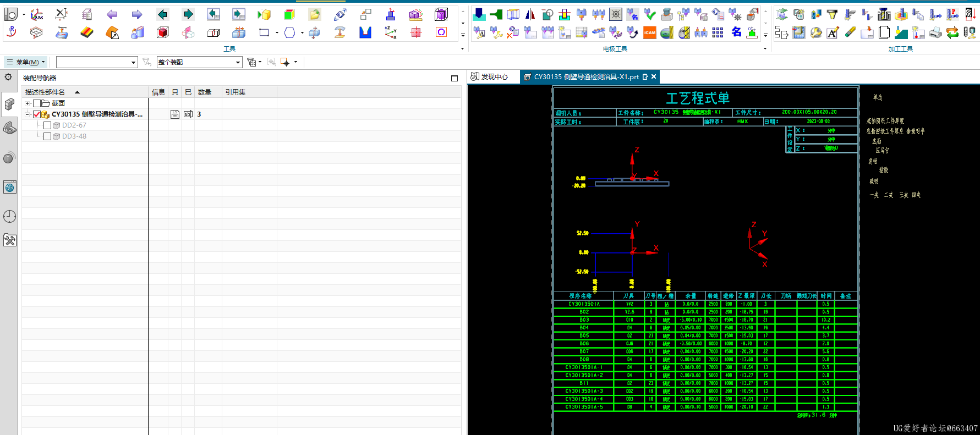The height and width of the screenshot is (435, 980).
Task: Click the electrode with green checkmark icon
Action: pyautogui.click(x=650, y=15)
